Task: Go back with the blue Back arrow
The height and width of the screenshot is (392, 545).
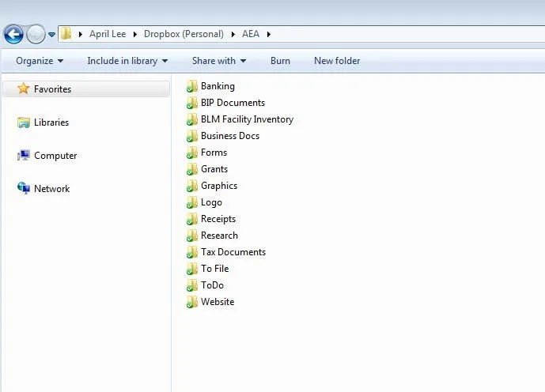Action: pos(13,34)
